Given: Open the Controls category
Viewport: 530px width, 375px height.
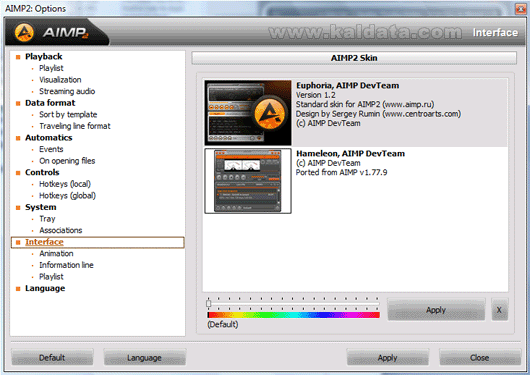Looking at the screenshot, I should point(42,172).
